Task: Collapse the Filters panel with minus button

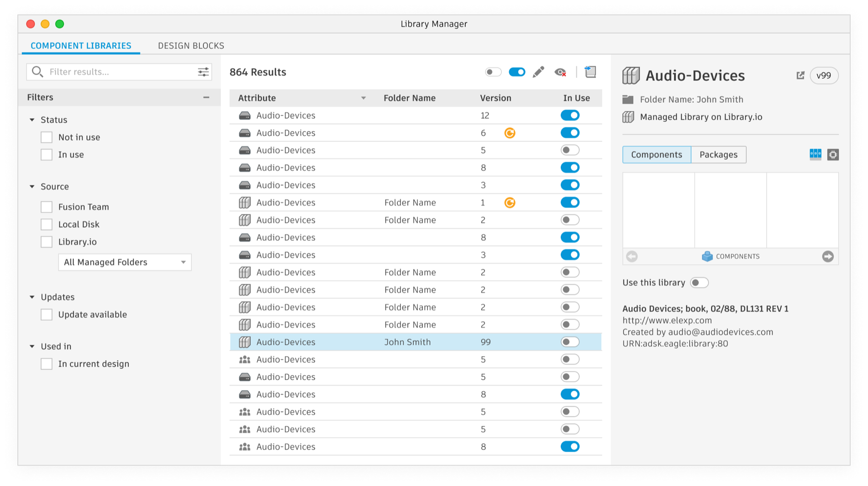Action: (206, 97)
